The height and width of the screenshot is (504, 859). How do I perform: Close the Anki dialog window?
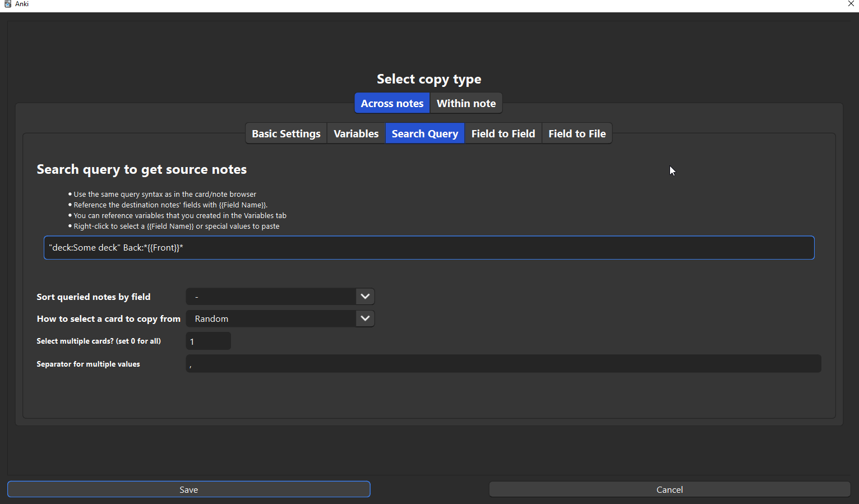[851, 4]
